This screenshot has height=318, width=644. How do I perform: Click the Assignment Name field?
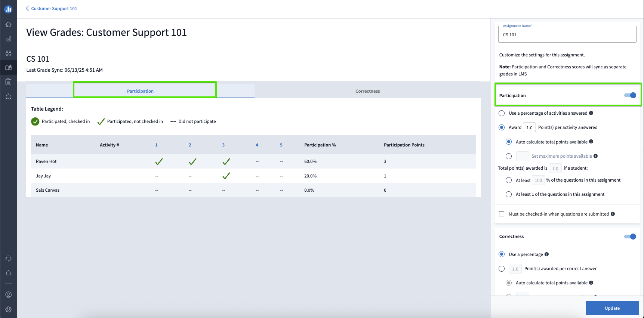click(567, 34)
